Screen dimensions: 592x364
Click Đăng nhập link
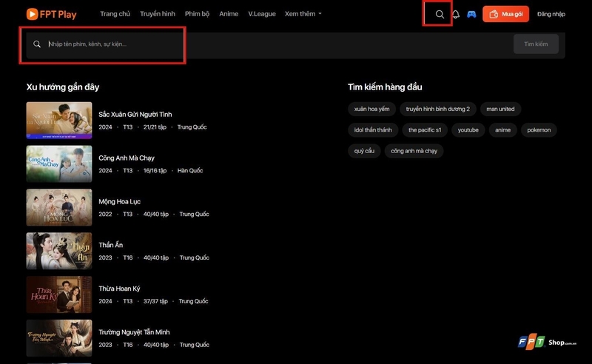pyautogui.click(x=551, y=14)
